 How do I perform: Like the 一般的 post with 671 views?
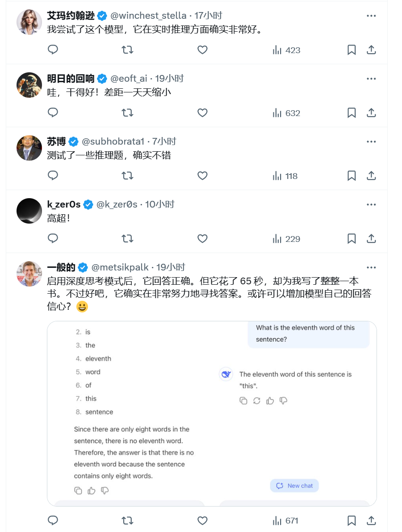[202, 520]
